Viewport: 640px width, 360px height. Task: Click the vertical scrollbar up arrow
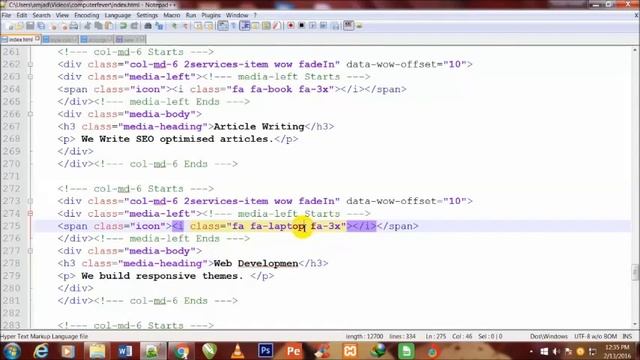tap(635, 50)
